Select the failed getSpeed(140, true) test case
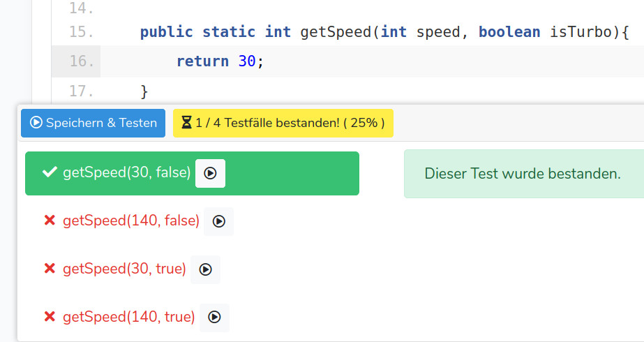Screen dimensions: 644x342 coord(128,317)
